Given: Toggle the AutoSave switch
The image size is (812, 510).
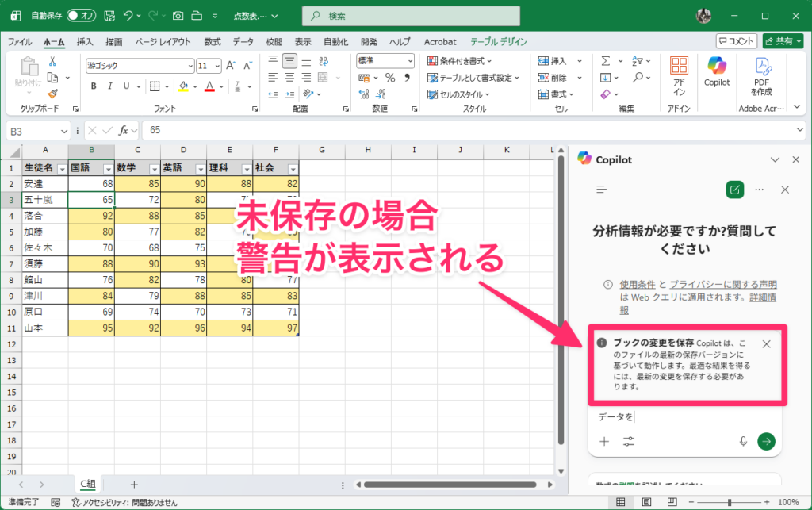Looking at the screenshot, I should pyautogui.click(x=82, y=15).
